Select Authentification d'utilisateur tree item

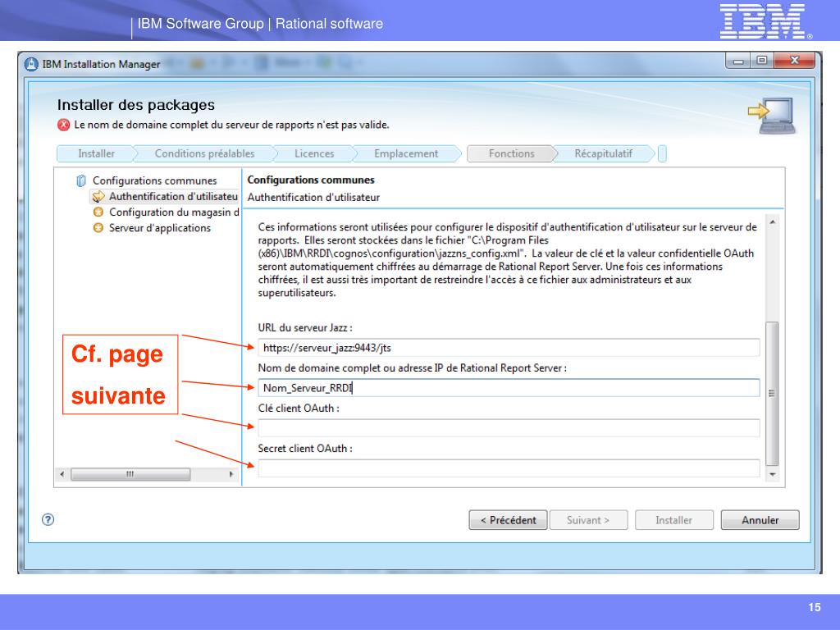click(173, 197)
